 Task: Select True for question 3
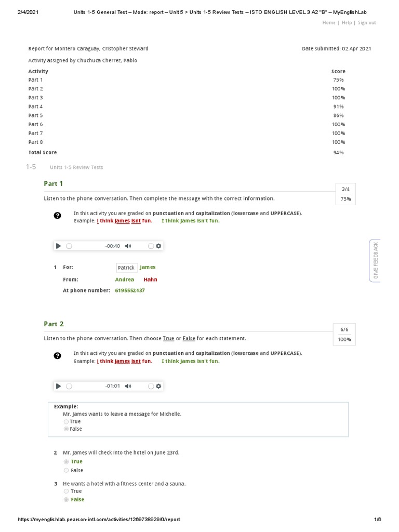66,491
